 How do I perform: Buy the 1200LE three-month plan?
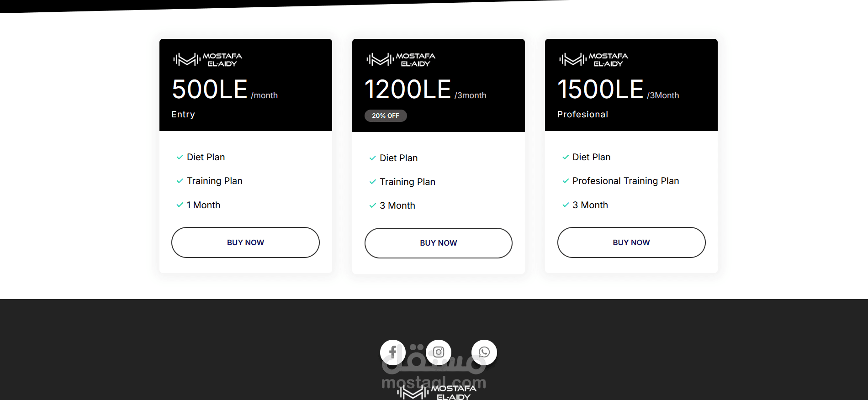point(439,243)
